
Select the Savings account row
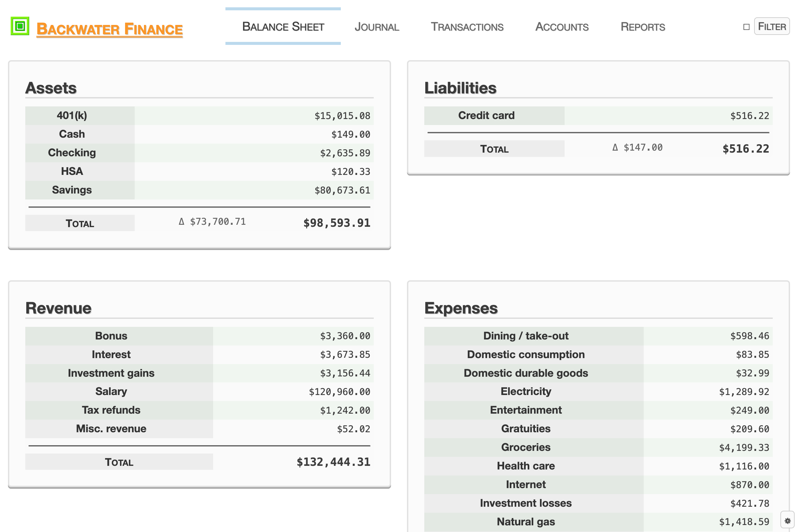(x=72, y=190)
